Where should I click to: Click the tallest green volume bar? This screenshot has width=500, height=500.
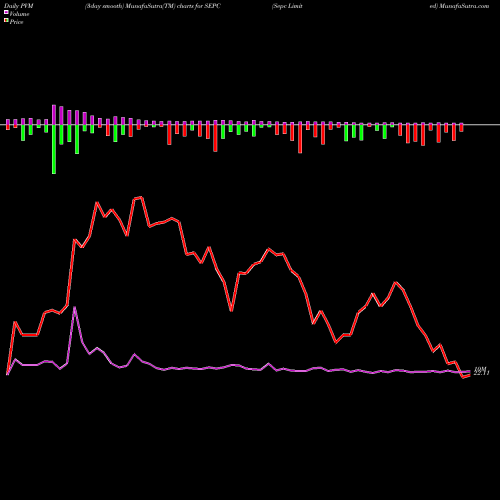pyautogui.click(x=54, y=149)
